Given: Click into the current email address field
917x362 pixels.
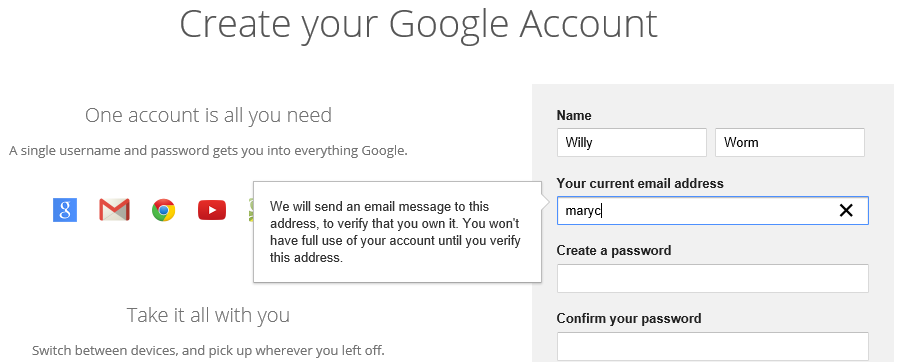Looking at the screenshot, I should 712,211.
